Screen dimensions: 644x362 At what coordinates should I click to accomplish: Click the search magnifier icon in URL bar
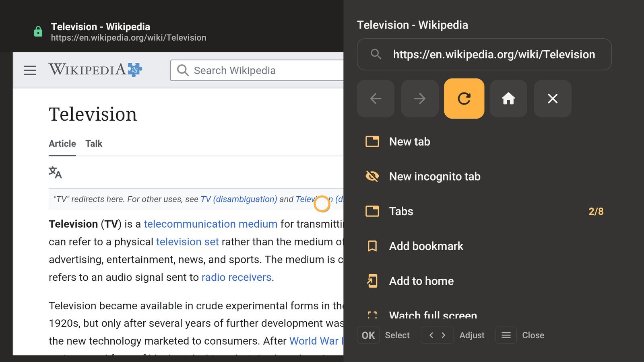(376, 54)
